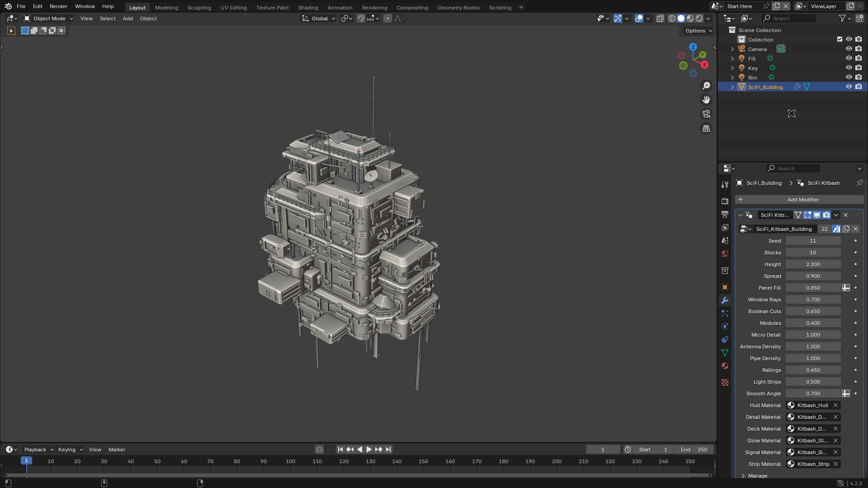This screenshot has height=488, width=868.
Task: Open the Object Mode dropdown
Action: coord(48,19)
